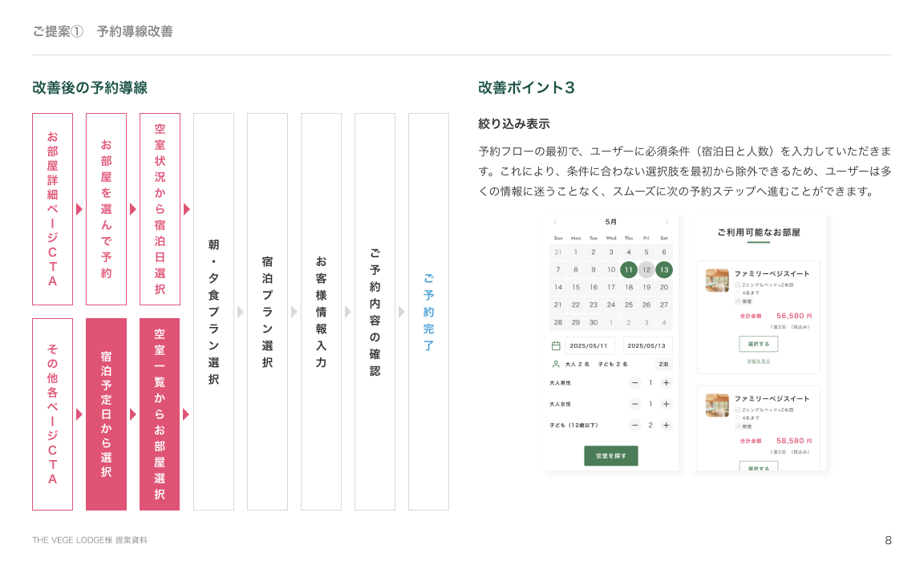Viewport: 924px width, 561px height.
Task: Open 詳細を見る link for 56,580 円 room
Action: click(x=759, y=361)
